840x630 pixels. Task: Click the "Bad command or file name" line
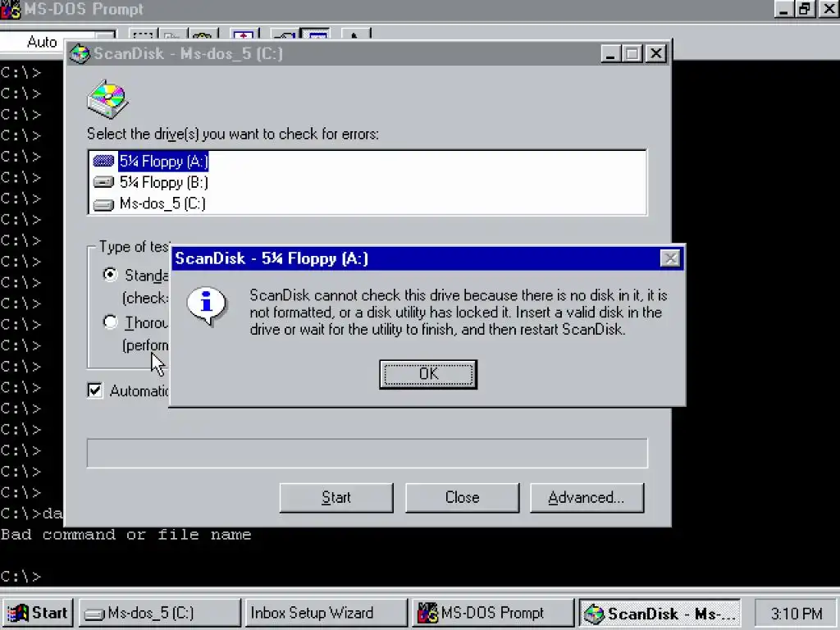coord(126,535)
